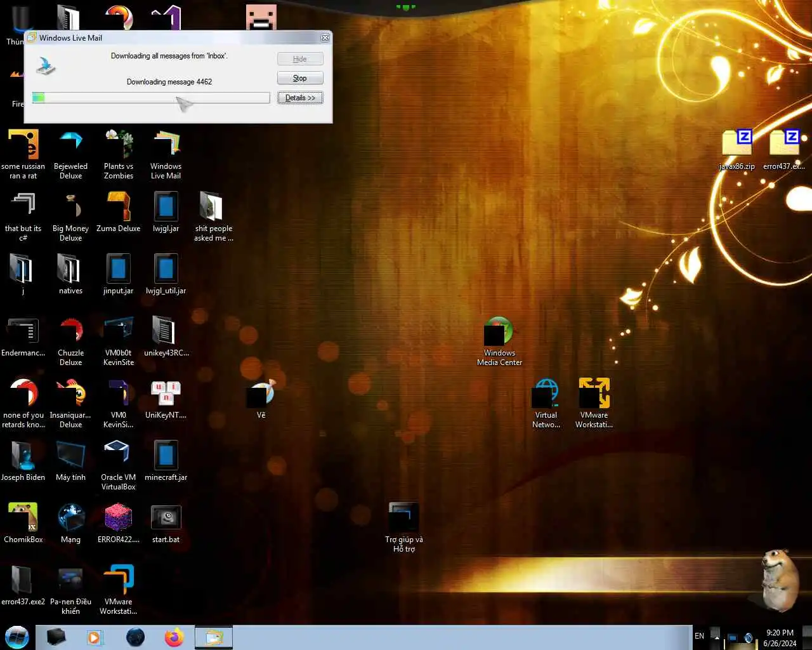The width and height of the screenshot is (812, 650).
Task: Select the unikey43RC... folder icon
Action: click(166, 336)
